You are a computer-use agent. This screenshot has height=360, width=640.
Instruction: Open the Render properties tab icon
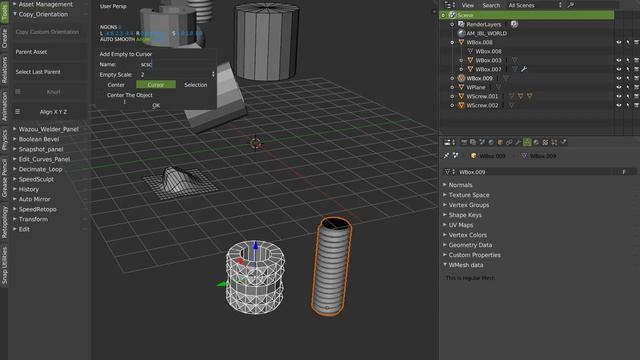point(464,142)
